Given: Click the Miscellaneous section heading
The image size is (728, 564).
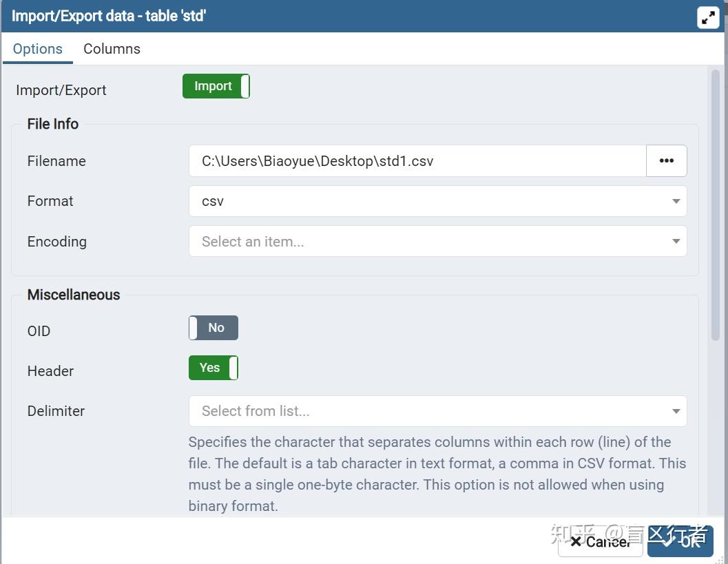Looking at the screenshot, I should pyautogui.click(x=74, y=295).
